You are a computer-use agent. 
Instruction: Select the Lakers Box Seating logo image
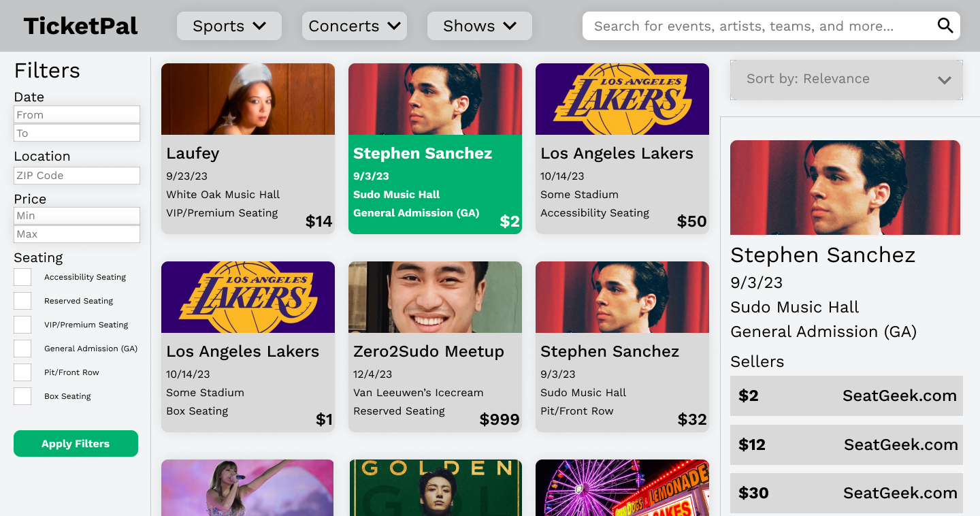(248, 297)
